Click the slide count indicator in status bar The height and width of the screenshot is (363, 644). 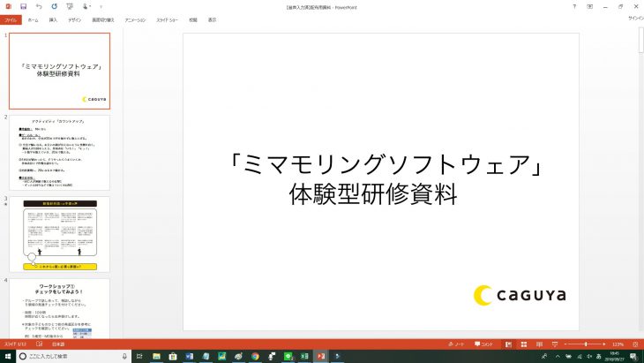[x=15, y=344]
